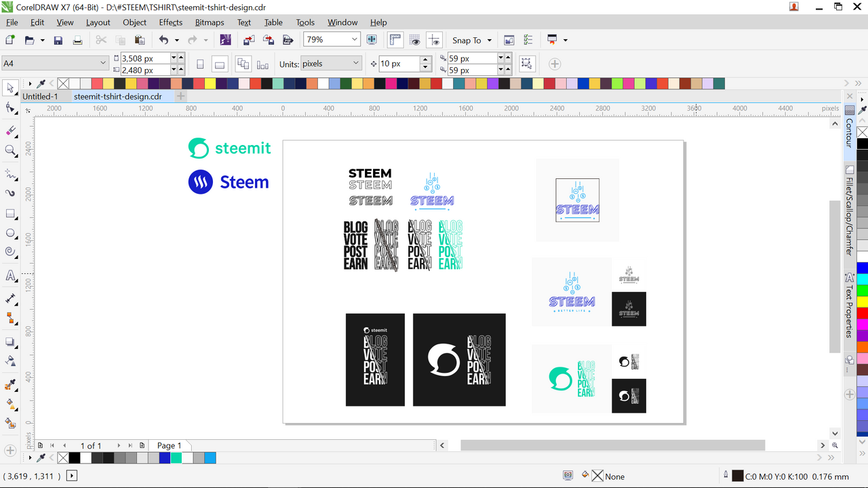
Task: Set page to Landscape orientation
Action: click(219, 64)
